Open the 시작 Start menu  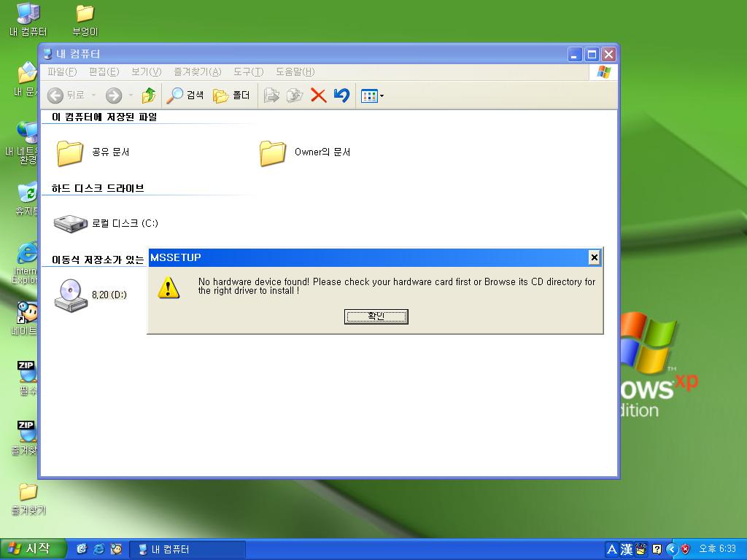pos(32,548)
